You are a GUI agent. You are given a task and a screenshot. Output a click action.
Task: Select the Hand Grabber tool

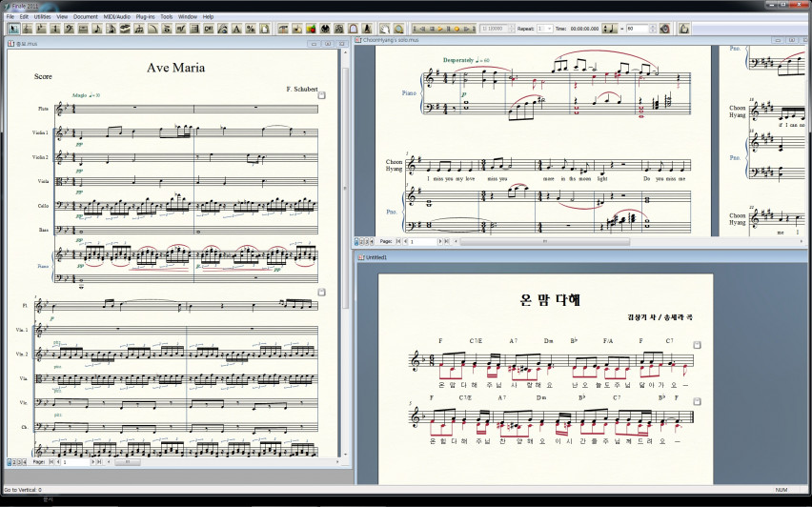point(385,29)
